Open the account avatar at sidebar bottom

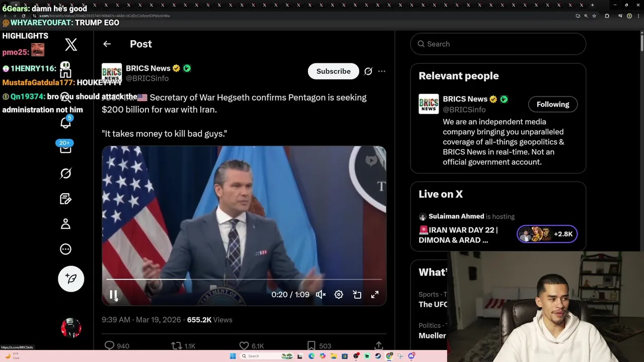coord(71,328)
